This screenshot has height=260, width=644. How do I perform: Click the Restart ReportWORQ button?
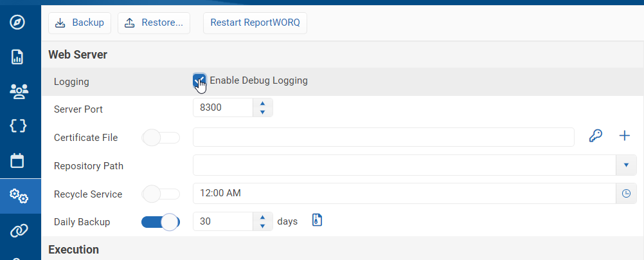255,23
